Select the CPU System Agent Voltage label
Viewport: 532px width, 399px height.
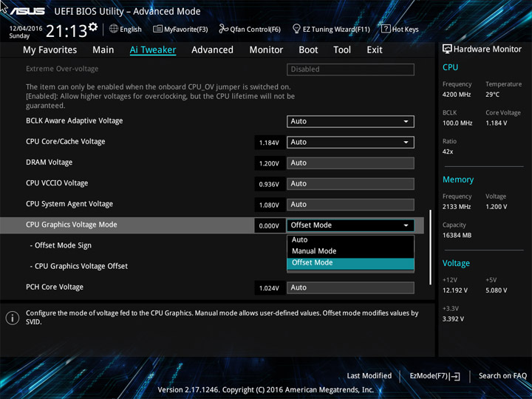pos(69,204)
